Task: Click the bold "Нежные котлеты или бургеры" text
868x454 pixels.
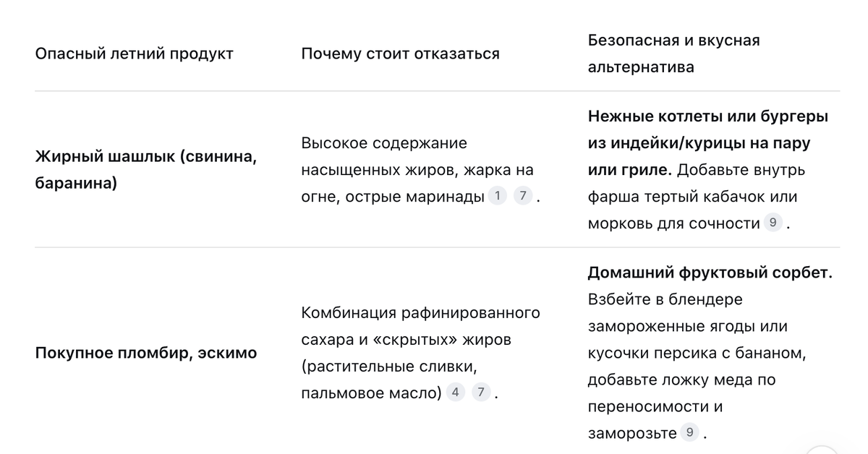Action: (x=708, y=116)
